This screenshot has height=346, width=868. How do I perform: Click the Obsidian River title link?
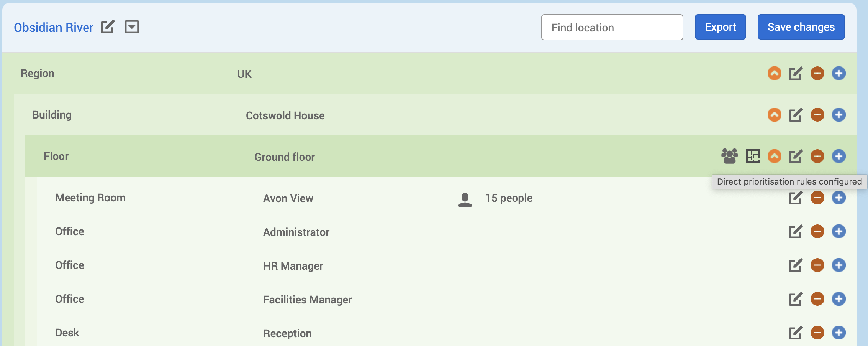54,28
